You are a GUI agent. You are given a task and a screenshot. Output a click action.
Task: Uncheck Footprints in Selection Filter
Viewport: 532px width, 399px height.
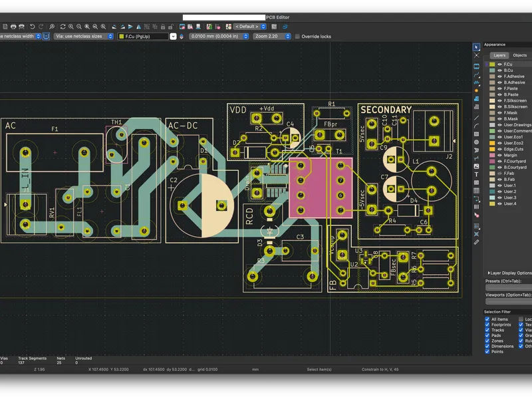487,325
